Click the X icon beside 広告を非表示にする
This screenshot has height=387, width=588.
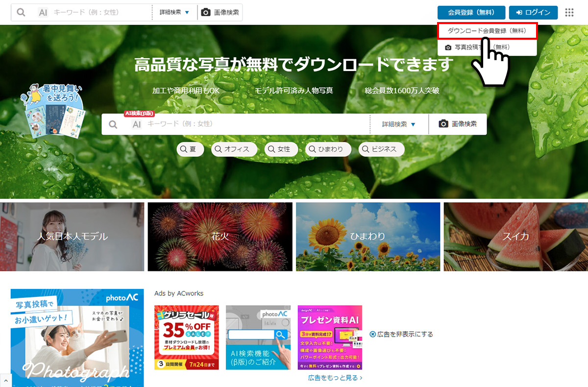coord(373,334)
